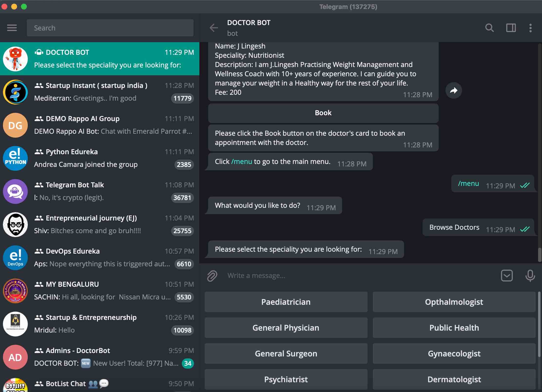Click the microphone voice message icon
This screenshot has height=392, width=542.
530,276
